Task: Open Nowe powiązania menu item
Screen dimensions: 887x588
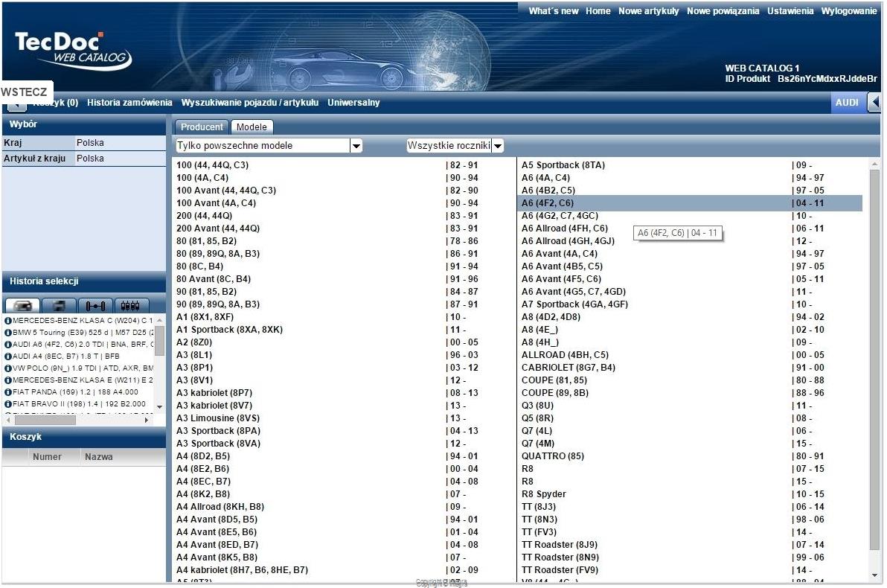Action: pos(723,10)
